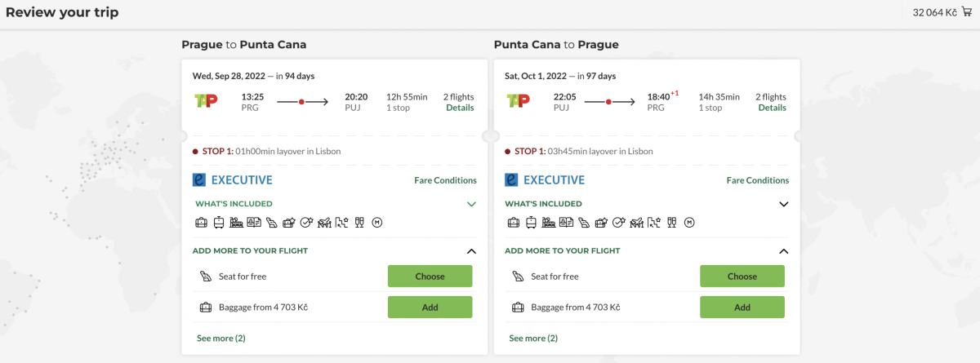Click the circled M miles icon in return card

point(689,222)
